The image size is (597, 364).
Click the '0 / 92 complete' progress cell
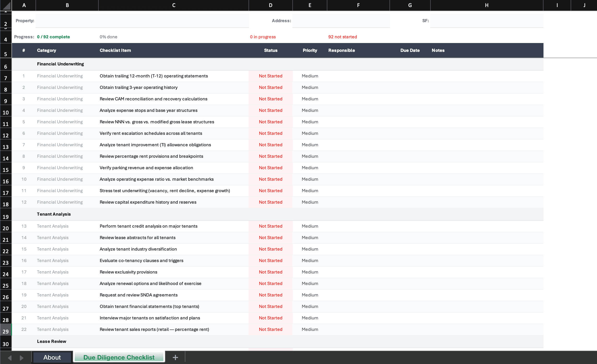tap(54, 37)
